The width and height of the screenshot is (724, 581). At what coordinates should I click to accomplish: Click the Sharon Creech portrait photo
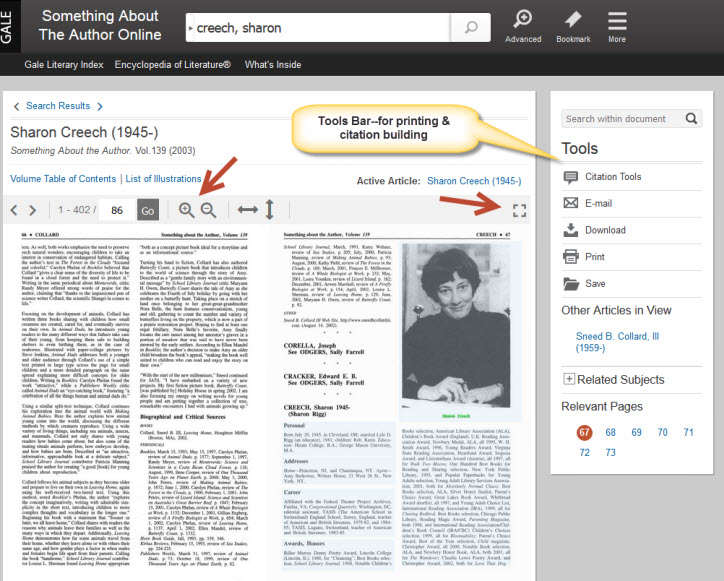(x=456, y=326)
